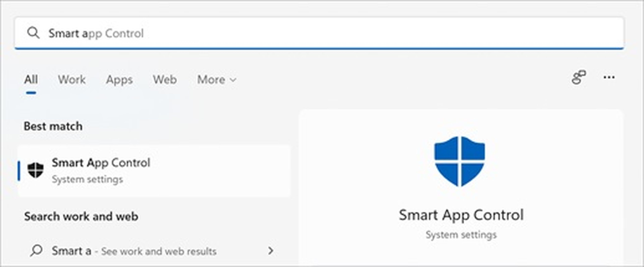Click 'System settings' subtitle in best match row
The width and height of the screenshot is (644, 267).
coord(87,179)
